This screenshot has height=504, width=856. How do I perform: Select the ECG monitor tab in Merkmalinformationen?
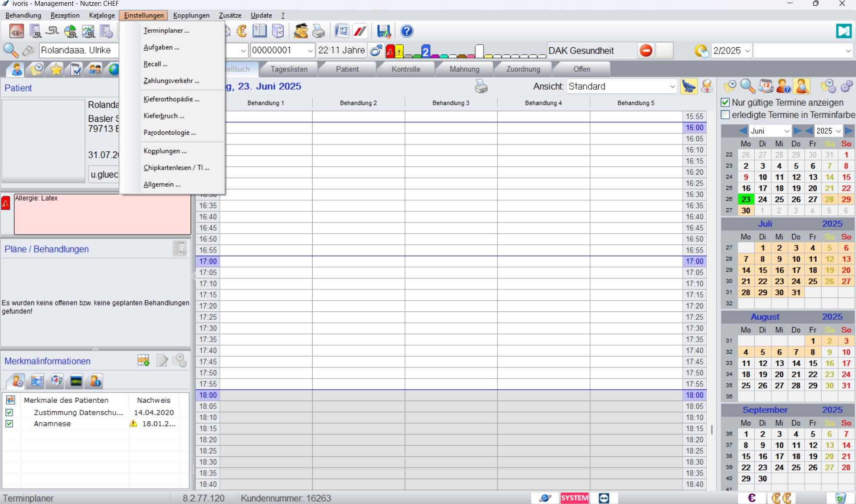(x=76, y=381)
